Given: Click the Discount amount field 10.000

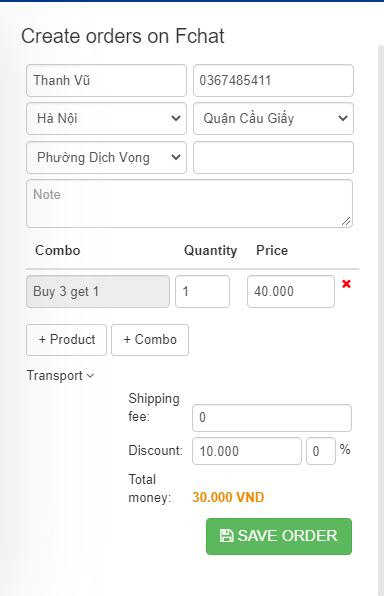Looking at the screenshot, I should pos(247,451).
